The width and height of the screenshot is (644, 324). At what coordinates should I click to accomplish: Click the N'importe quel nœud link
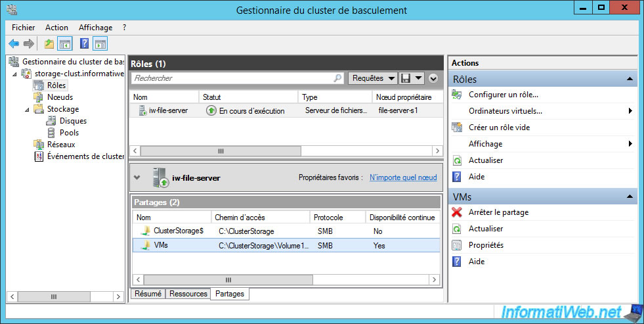click(403, 177)
